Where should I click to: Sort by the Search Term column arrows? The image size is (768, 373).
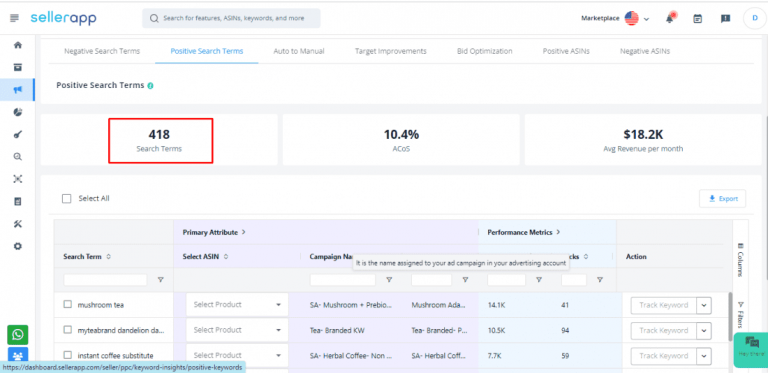[108, 256]
